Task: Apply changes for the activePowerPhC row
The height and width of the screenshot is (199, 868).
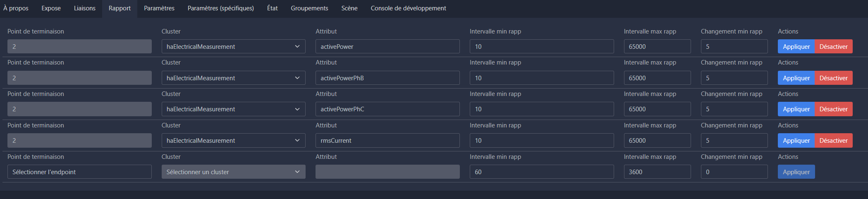Action: coord(796,109)
